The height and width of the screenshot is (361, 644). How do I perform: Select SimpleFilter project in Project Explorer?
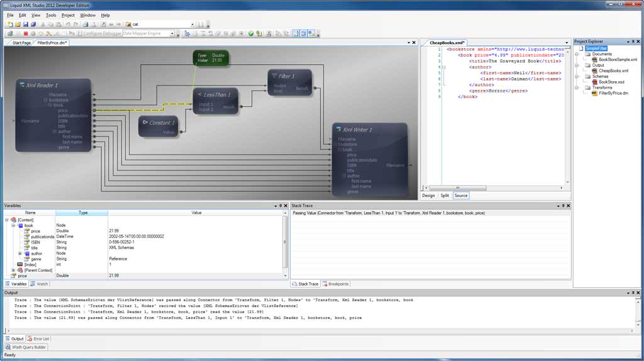tap(596, 48)
